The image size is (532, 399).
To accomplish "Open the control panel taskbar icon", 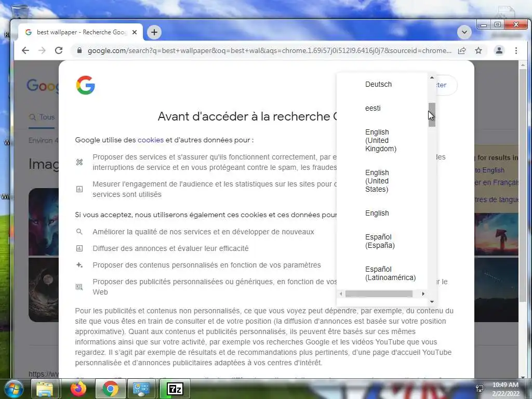I will pyautogui.click(x=141, y=389).
